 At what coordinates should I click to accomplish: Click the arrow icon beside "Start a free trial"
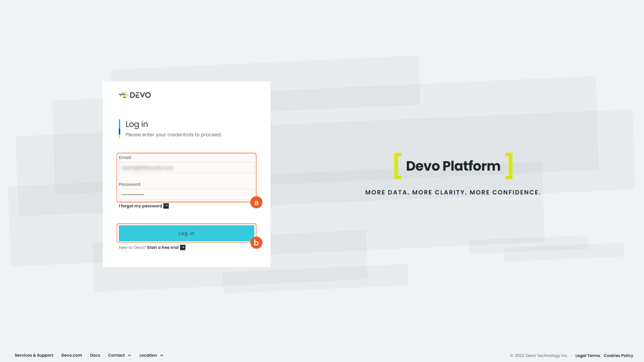[182, 247]
